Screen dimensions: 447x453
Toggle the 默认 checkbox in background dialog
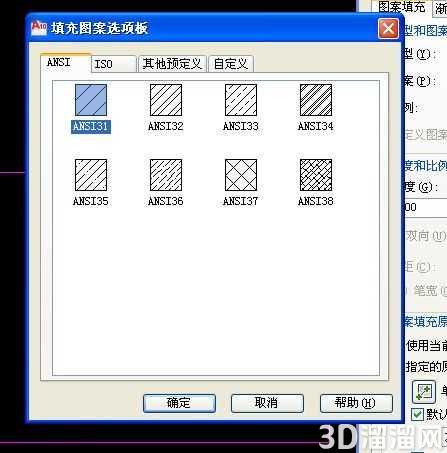417,414
